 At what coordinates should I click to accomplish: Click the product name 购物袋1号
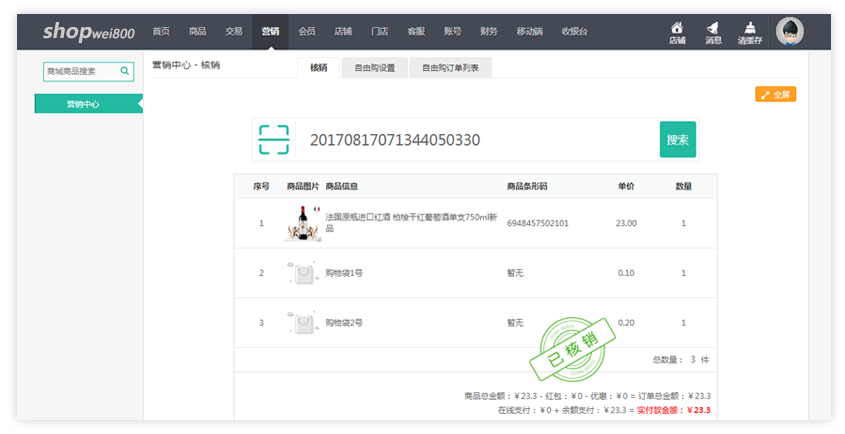click(x=344, y=273)
